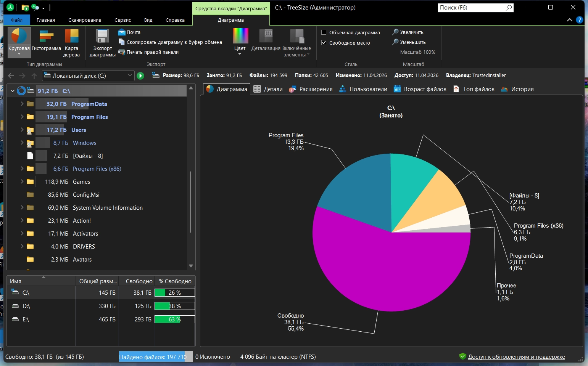This screenshot has width=588, height=366.
Task: Click Скопировать диаграмму в буфер обмена
Action: click(170, 42)
